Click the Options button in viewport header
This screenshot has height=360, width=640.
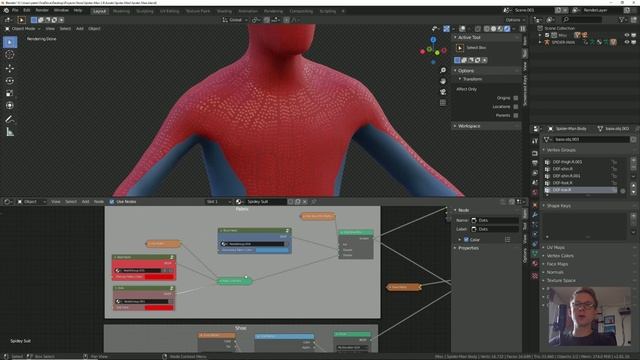[514, 20]
